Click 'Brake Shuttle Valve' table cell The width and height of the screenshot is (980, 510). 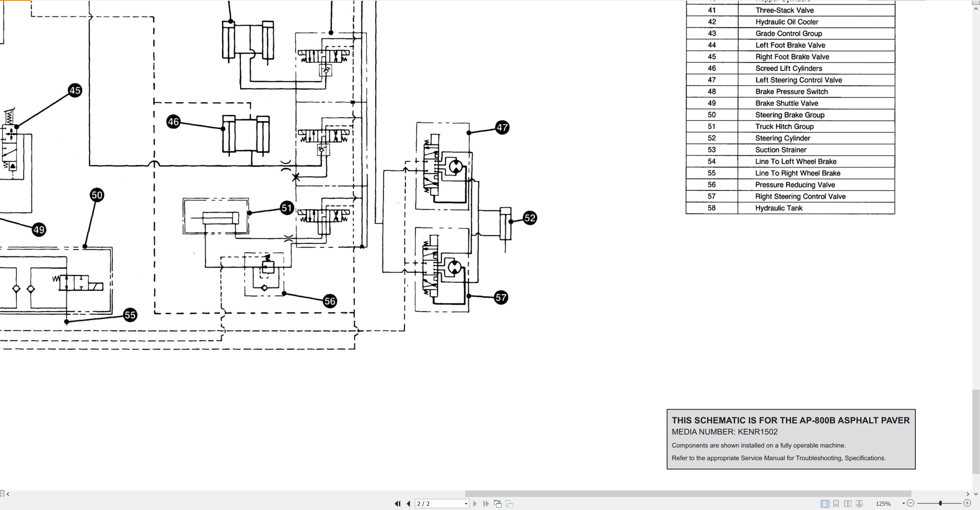(817, 103)
